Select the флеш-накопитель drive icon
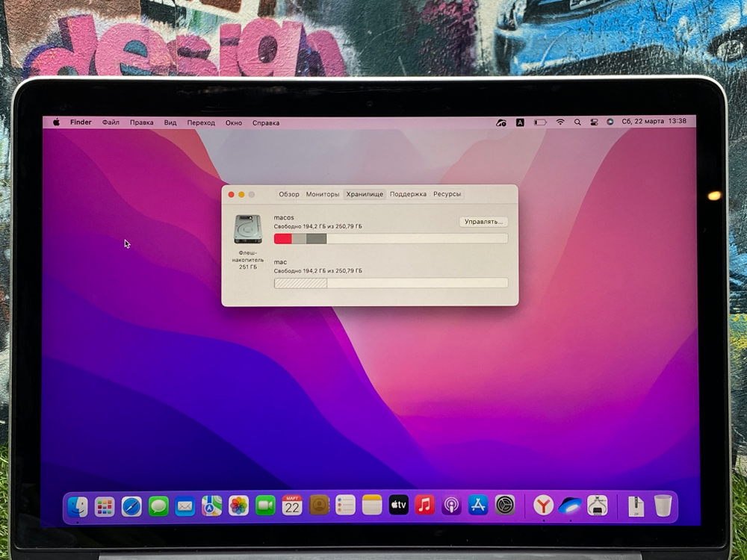This screenshot has width=747, height=560. tap(247, 229)
